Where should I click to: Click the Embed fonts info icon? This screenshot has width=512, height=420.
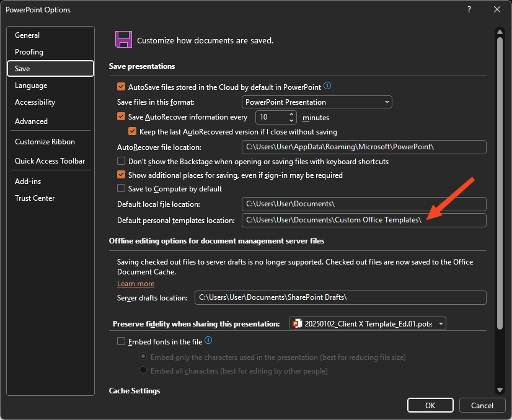208,341
